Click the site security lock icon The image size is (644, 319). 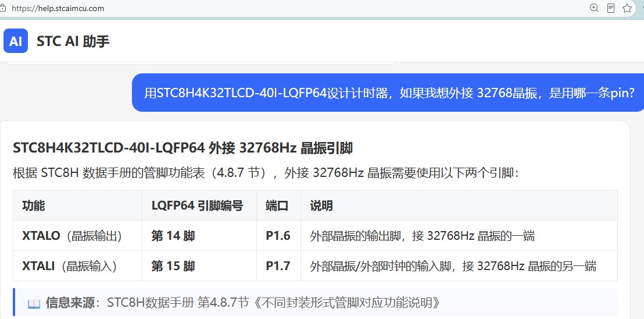(2, 8)
